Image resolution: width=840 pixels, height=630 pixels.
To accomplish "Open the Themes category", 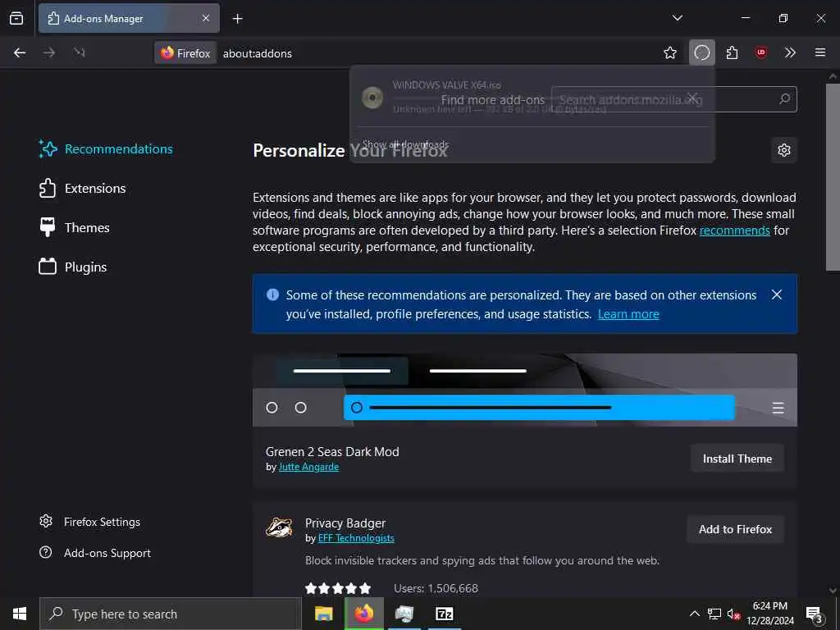I will pos(75,228).
